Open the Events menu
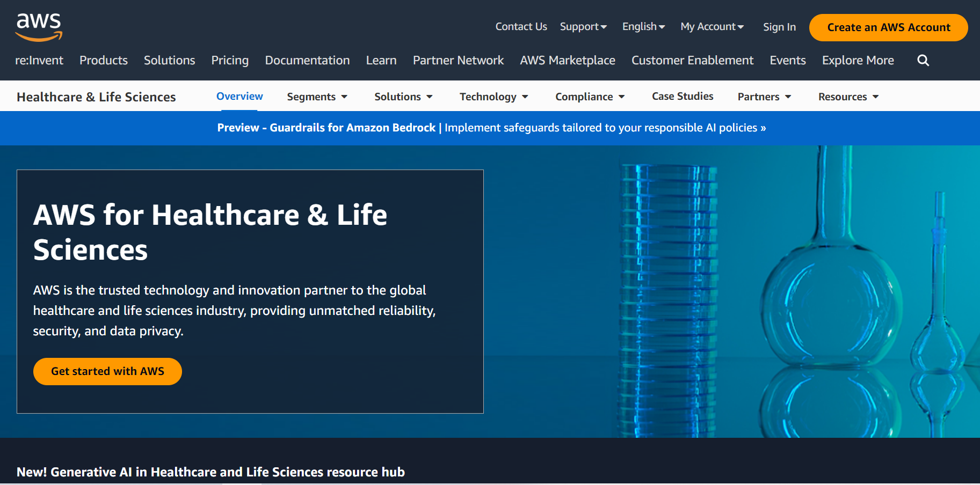This screenshot has width=980, height=485. click(x=788, y=60)
